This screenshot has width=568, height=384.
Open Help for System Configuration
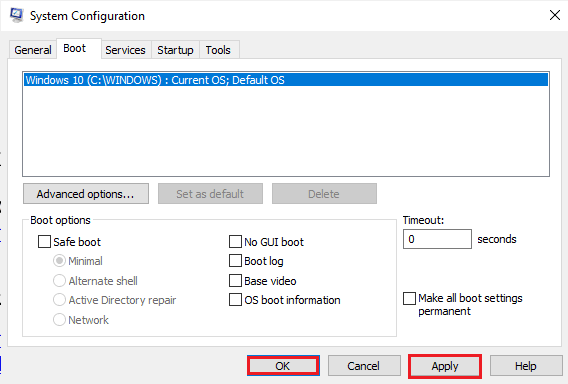(526, 366)
